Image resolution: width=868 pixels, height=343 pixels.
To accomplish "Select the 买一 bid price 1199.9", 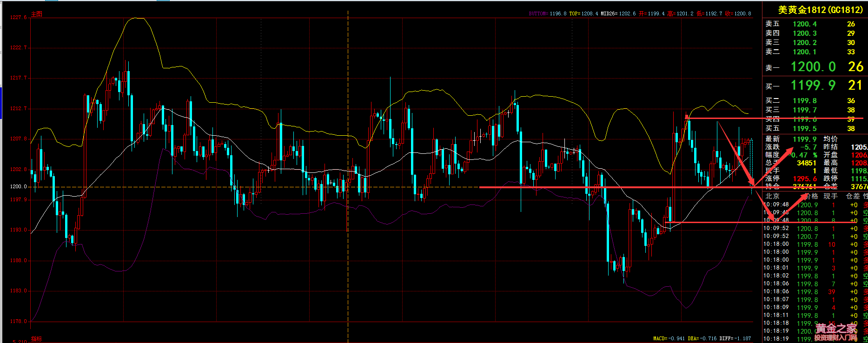I will click(x=813, y=86).
